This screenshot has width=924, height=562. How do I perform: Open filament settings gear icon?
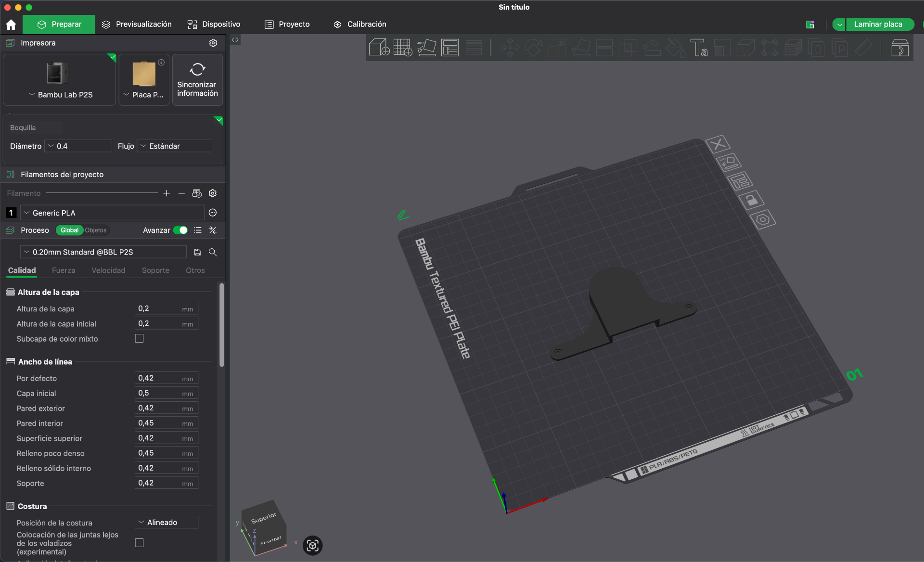pyautogui.click(x=213, y=193)
